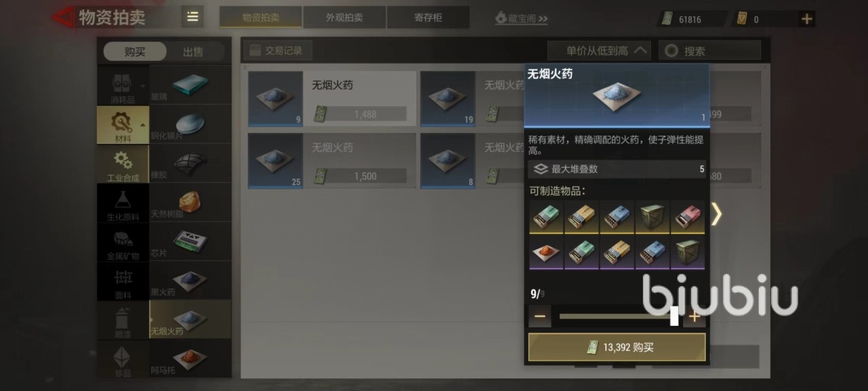Screen dimensions: 868x391
Task: Click the plus icon to add currency
Action: 807,19
